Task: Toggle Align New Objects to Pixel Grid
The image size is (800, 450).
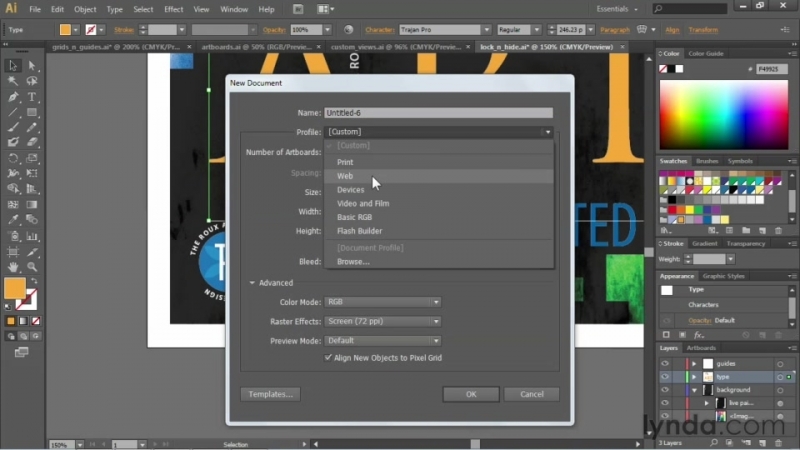Action: [x=328, y=358]
